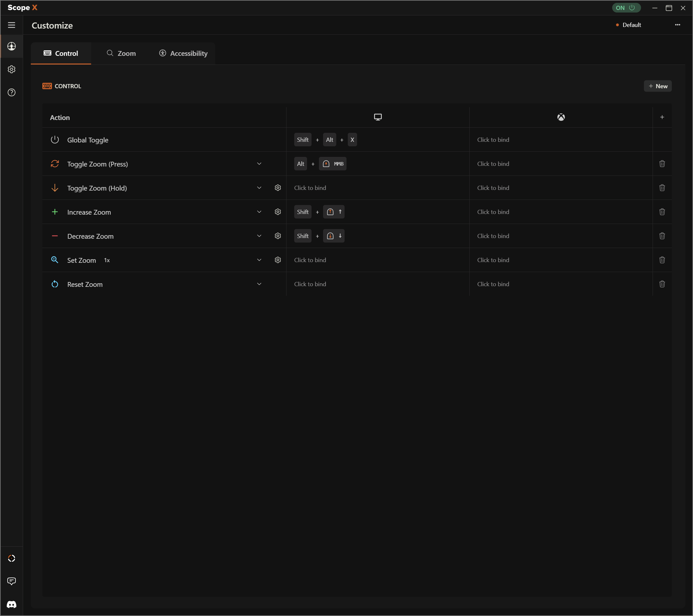
Task: Open the feedback chat icon in sidebar
Action: point(12,581)
